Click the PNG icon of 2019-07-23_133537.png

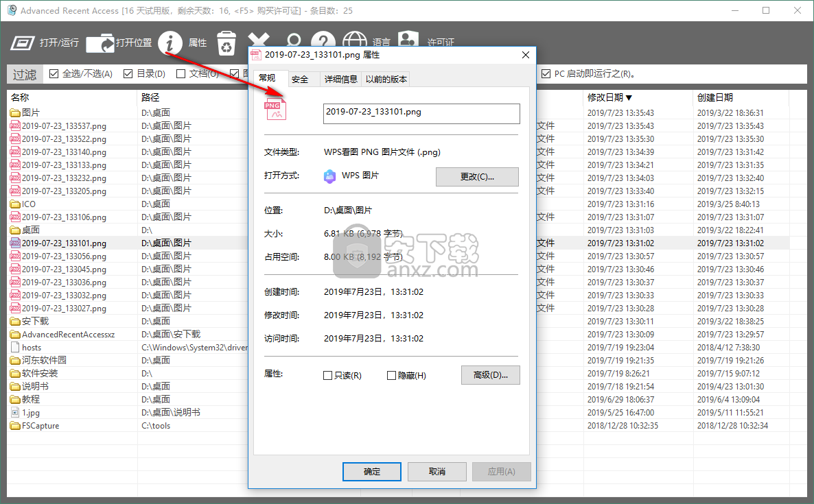click(x=15, y=125)
